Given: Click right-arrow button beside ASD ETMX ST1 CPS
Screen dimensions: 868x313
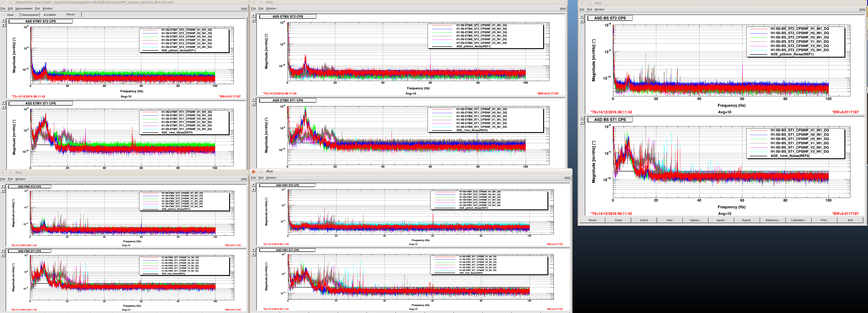Looking at the screenshot, I should [x=254, y=99].
